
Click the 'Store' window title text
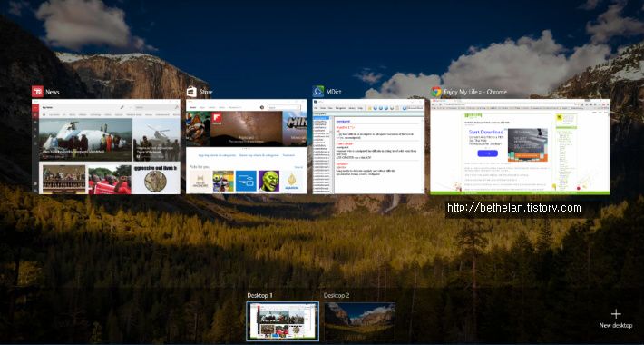[206, 92]
